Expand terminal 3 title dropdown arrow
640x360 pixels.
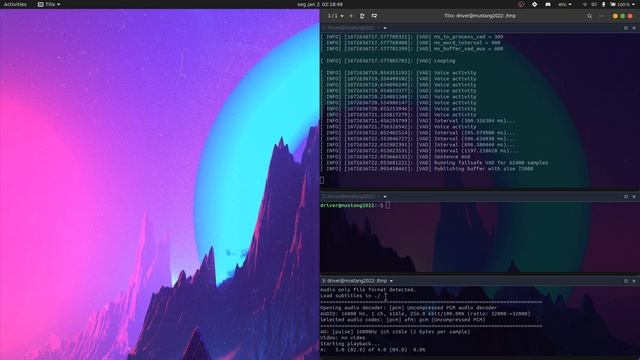[x=391, y=281]
